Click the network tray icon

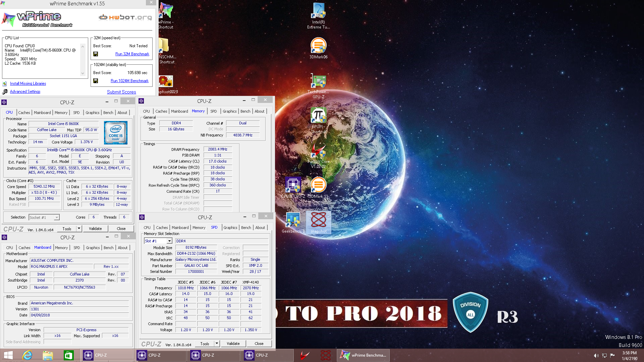click(x=604, y=356)
